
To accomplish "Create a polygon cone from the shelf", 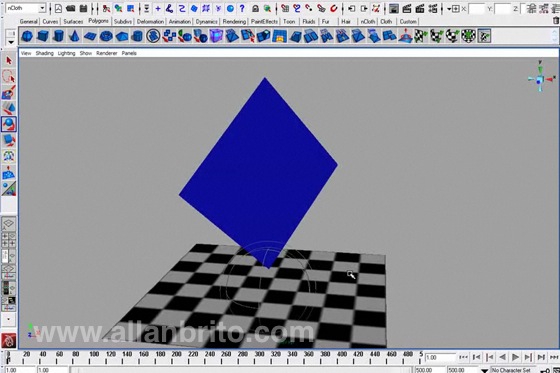I will [74, 36].
